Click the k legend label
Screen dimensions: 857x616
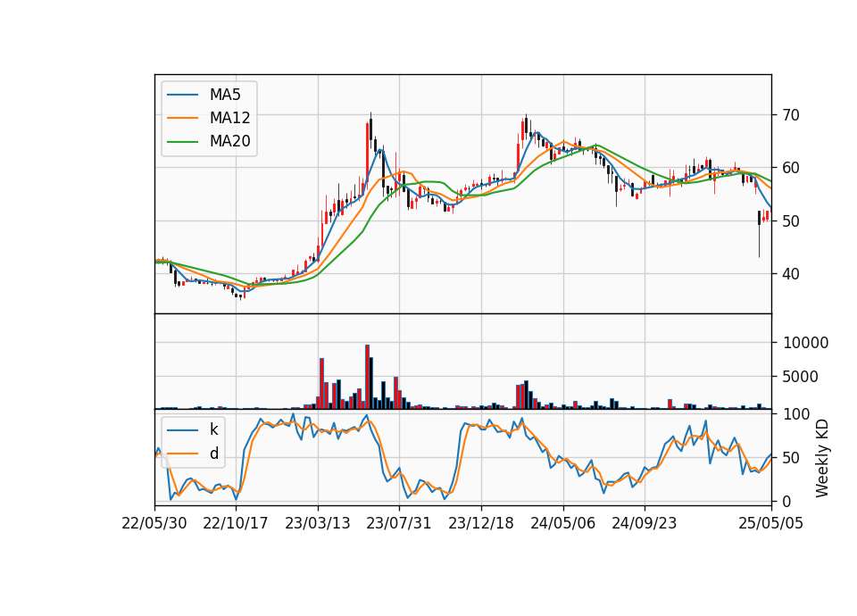click(x=213, y=429)
